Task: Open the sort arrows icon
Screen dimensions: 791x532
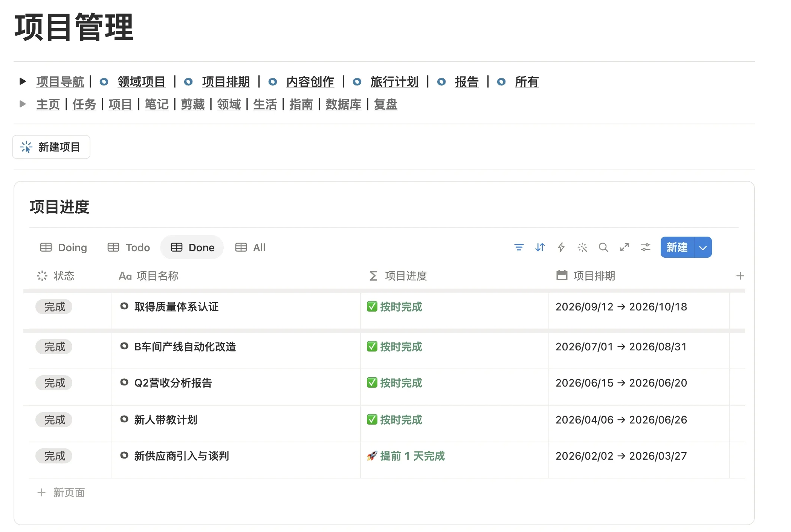Action: pyautogui.click(x=540, y=247)
